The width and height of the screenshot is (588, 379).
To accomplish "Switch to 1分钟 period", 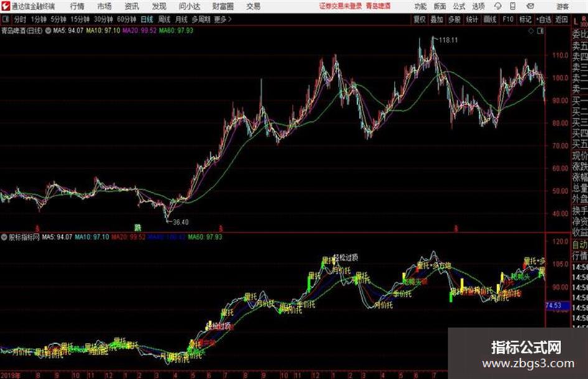I will tap(39, 19).
